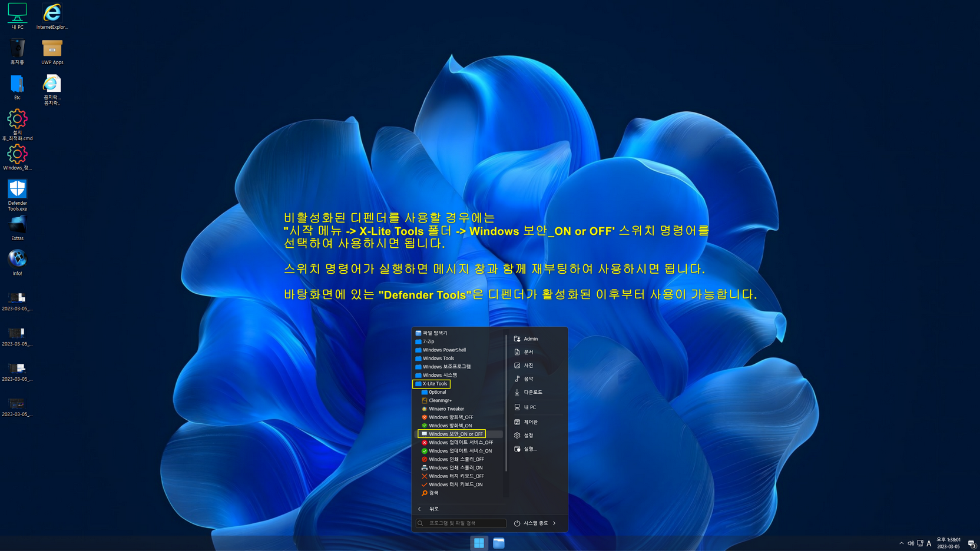Screen dimensions: 980x551
Task: Expand the shutdown options arrow
Action: point(554,523)
